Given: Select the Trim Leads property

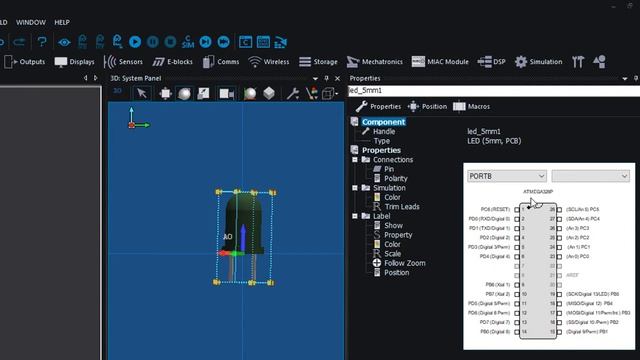Looking at the screenshot, I should tap(402, 207).
